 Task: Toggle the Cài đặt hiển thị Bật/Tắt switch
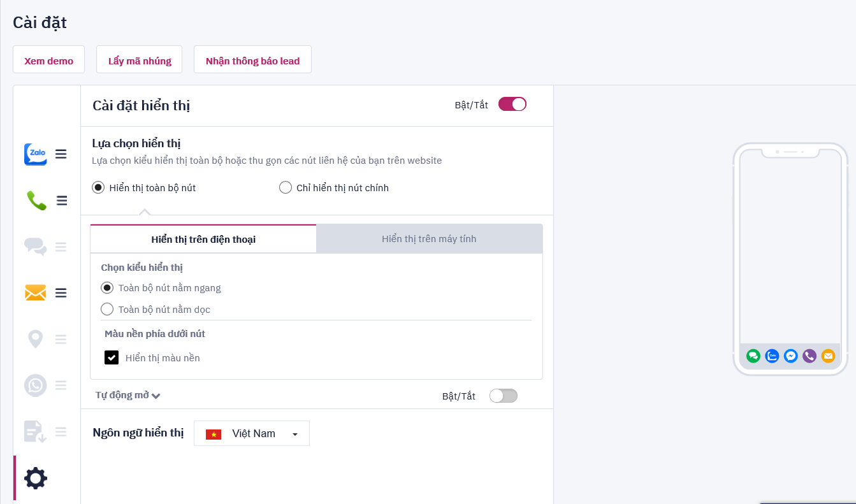pos(512,104)
